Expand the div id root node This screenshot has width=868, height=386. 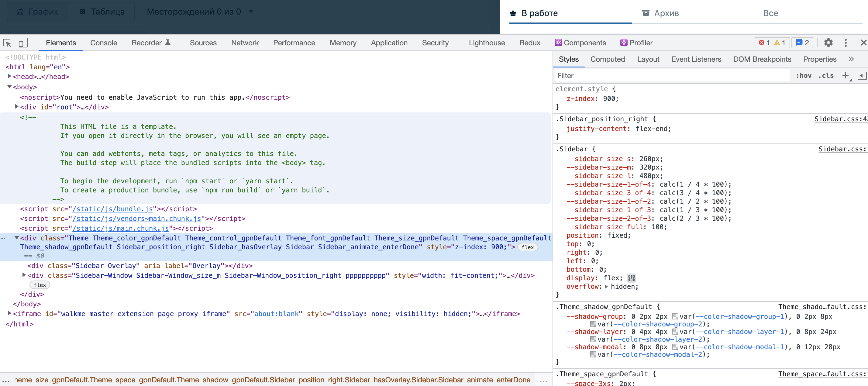pyautogui.click(x=16, y=107)
